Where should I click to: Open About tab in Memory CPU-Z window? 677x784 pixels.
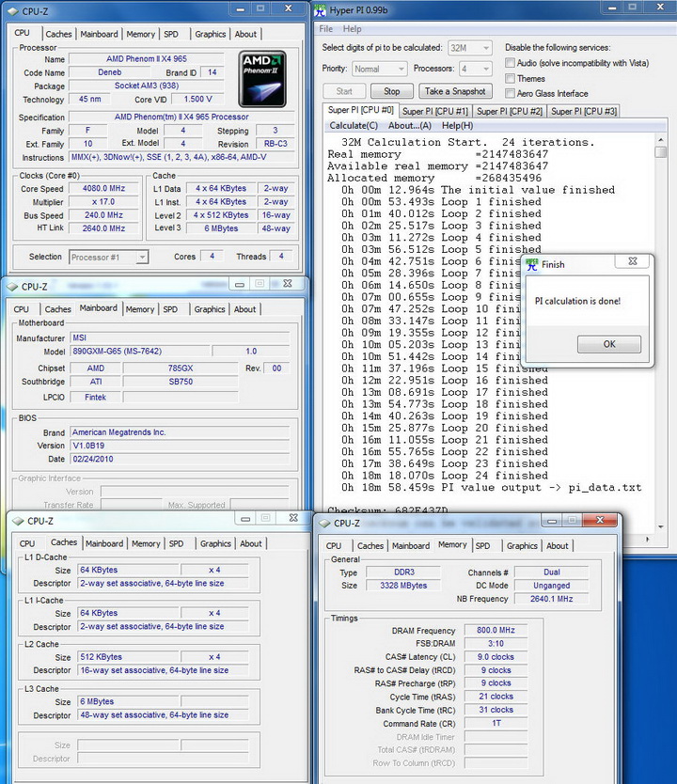(x=557, y=545)
